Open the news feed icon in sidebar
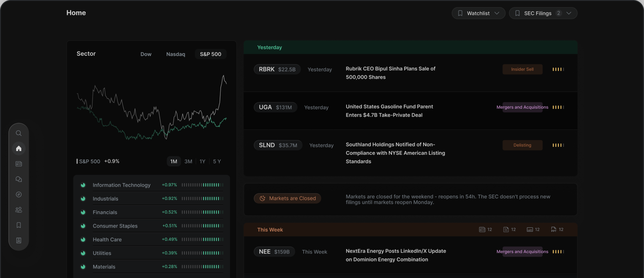The image size is (644, 278). (x=18, y=164)
